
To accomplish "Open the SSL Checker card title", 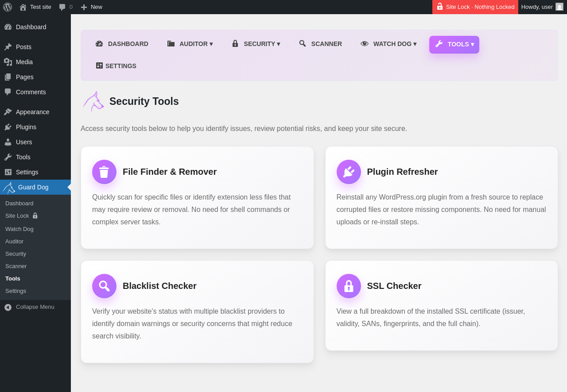I will [x=394, y=286].
